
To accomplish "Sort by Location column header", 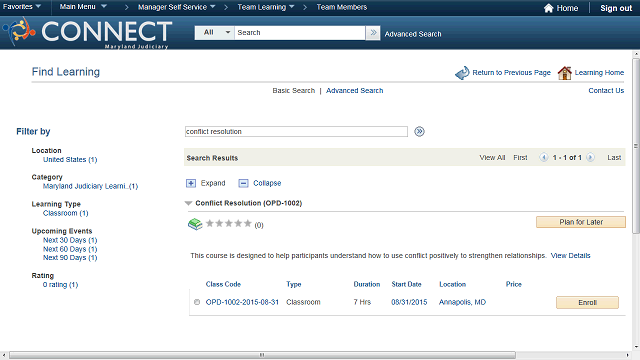I will tap(452, 284).
